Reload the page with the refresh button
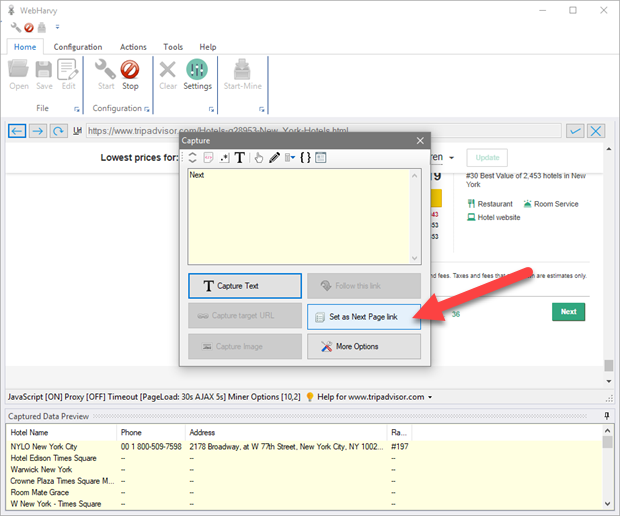This screenshot has width=620, height=516. (59, 131)
